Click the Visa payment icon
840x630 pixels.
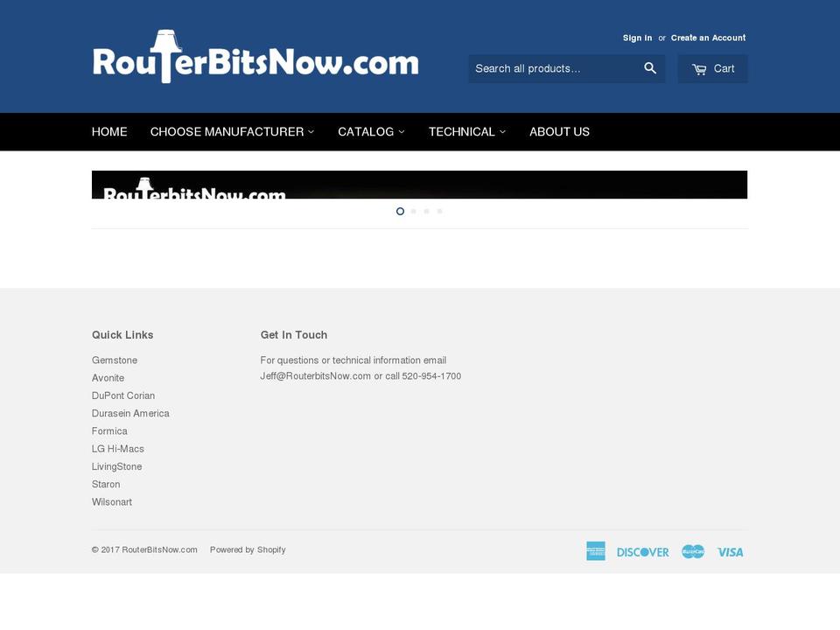(730, 551)
